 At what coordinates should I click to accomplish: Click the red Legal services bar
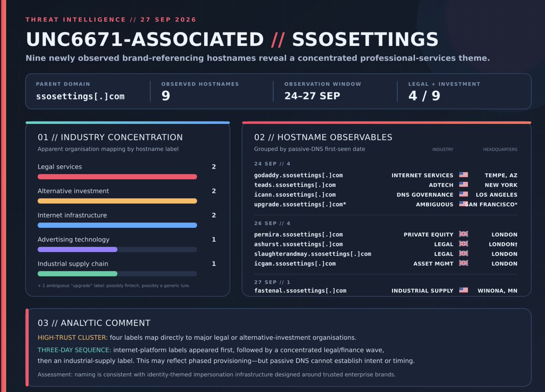point(117,177)
